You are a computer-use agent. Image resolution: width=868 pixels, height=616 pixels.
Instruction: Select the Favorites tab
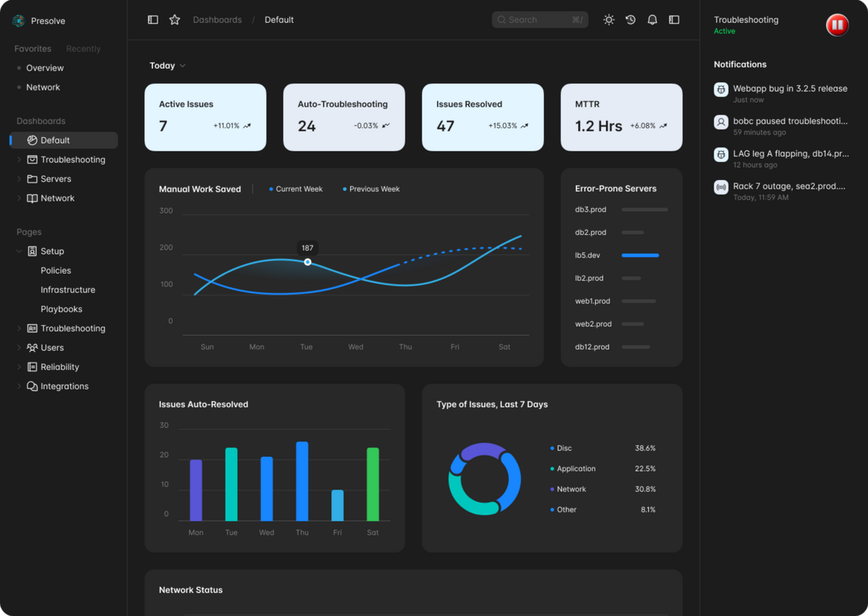[33, 49]
